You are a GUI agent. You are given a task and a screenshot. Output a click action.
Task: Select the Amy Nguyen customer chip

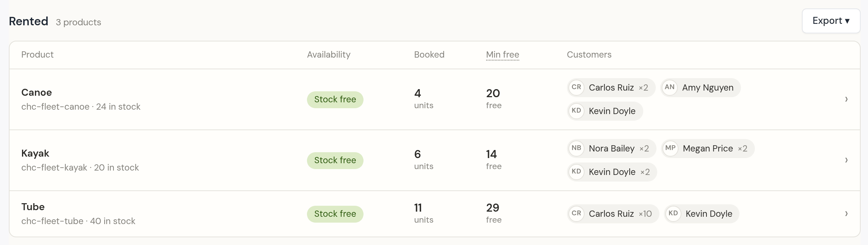click(x=701, y=88)
